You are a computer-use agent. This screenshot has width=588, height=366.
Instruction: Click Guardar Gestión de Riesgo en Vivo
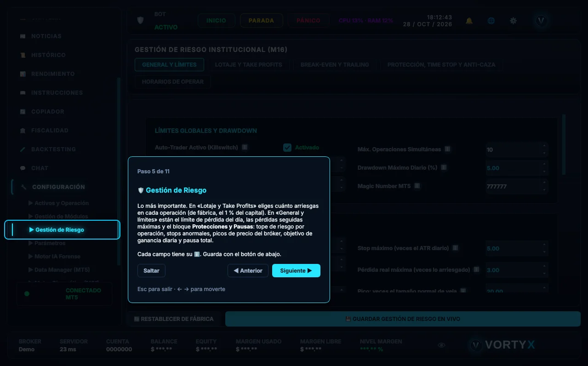[403, 319]
